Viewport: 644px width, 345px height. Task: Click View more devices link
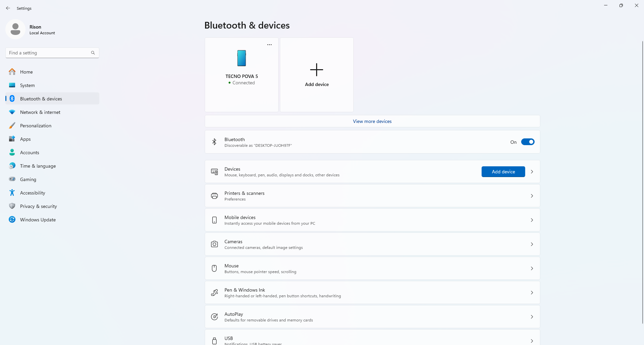pyautogui.click(x=372, y=121)
